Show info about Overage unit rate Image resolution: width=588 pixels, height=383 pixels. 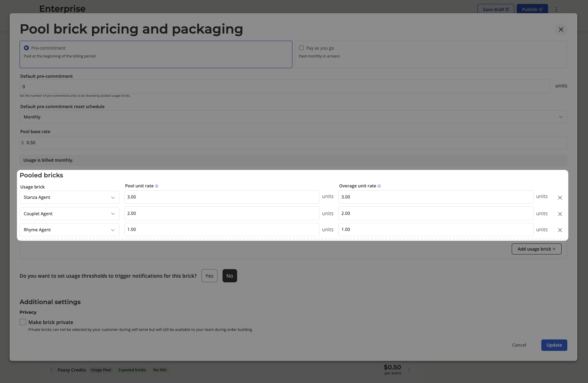tap(379, 186)
